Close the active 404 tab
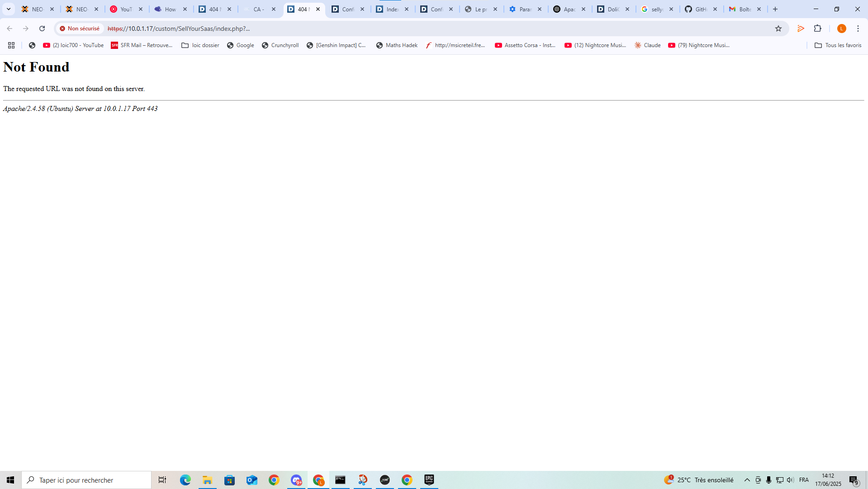The width and height of the screenshot is (868, 489). (x=318, y=9)
